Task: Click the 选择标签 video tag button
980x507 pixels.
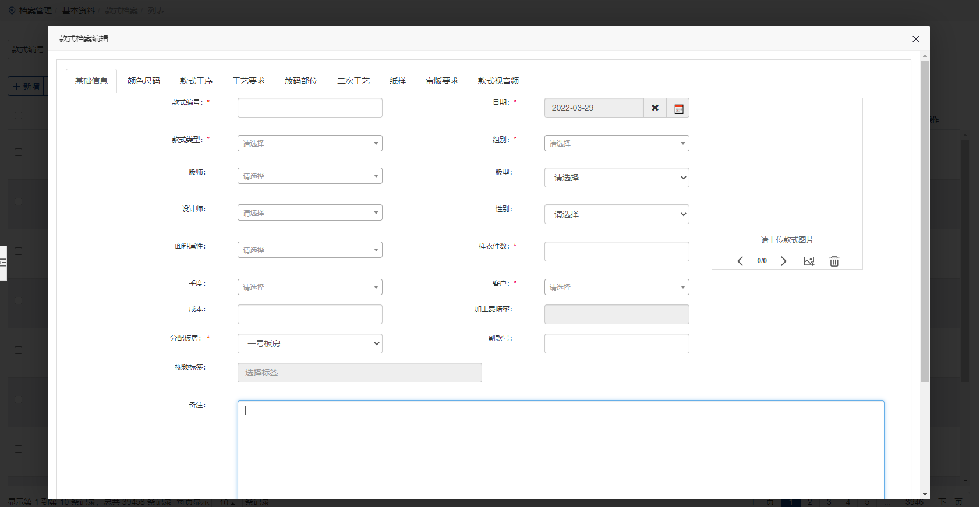Action: click(x=359, y=373)
